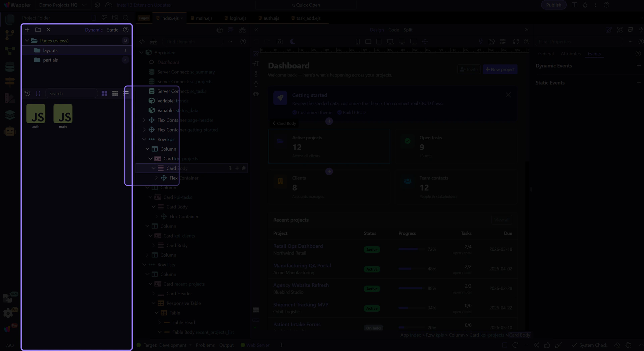Click the New project button
The height and width of the screenshot is (351, 644).
tap(500, 69)
